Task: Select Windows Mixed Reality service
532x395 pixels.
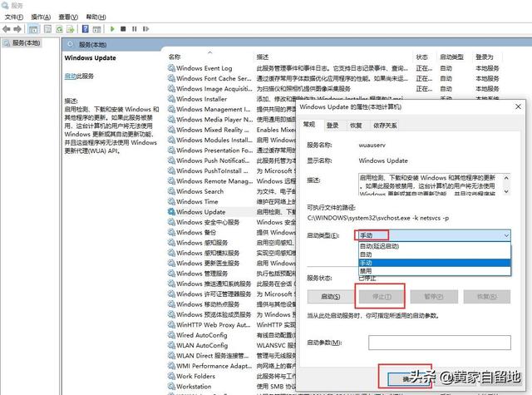Action: (x=213, y=130)
